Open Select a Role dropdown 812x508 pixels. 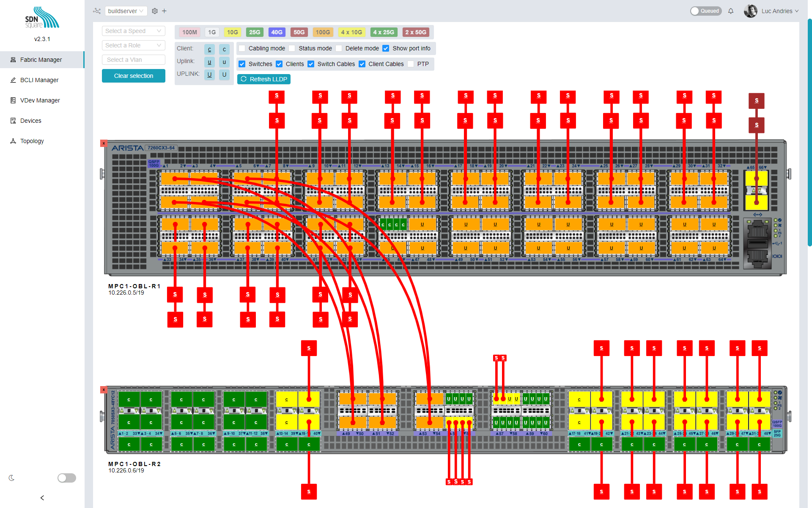pyautogui.click(x=133, y=45)
